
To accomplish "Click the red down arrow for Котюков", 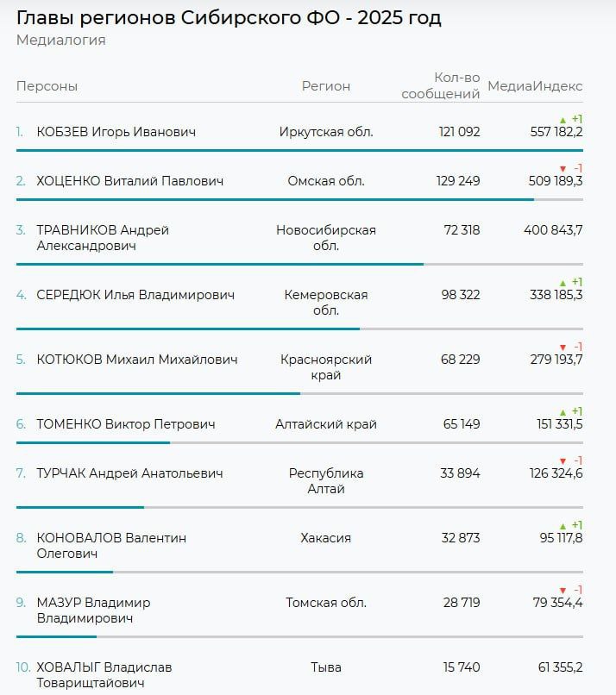I will pyautogui.click(x=563, y=347).
